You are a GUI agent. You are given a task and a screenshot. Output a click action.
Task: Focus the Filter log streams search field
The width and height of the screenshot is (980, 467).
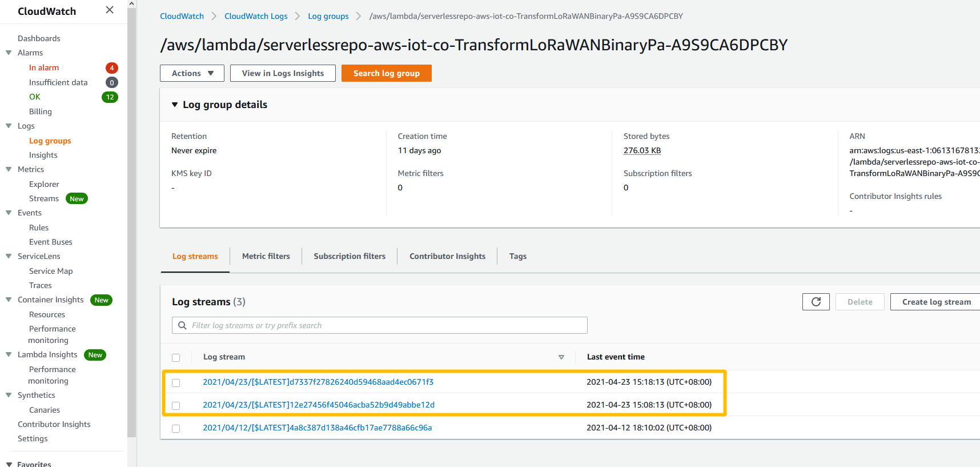(380, 325)
